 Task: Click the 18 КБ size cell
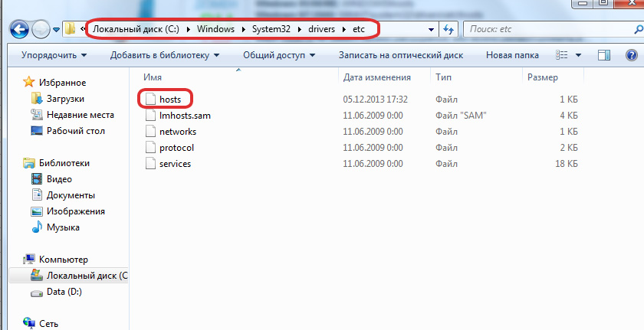coord(567,164)
